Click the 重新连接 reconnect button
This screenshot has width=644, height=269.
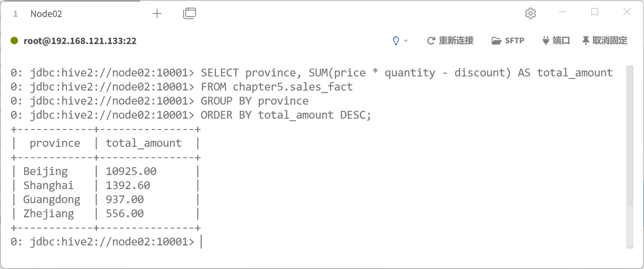point(450,41)
